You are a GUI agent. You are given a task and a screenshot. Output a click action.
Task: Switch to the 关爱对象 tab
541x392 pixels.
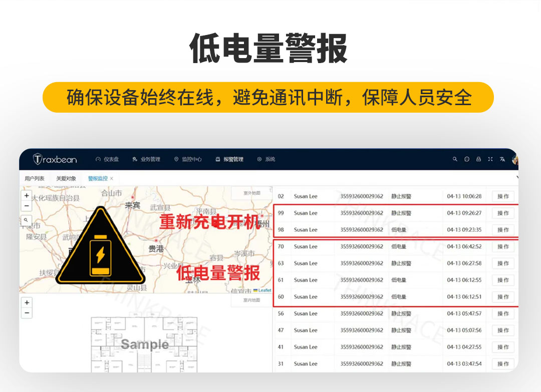point(66,178)
